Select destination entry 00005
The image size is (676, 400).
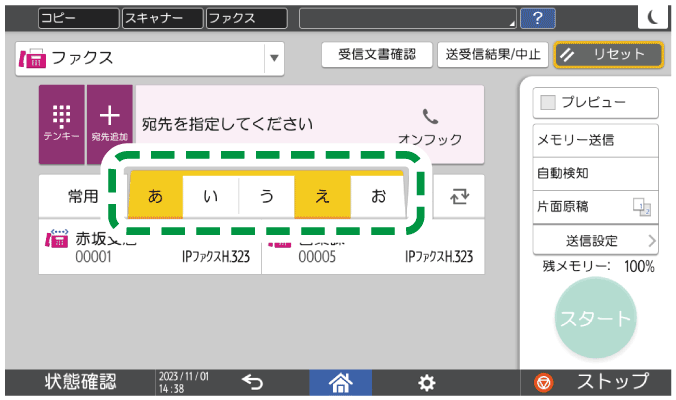pos(373,247)
